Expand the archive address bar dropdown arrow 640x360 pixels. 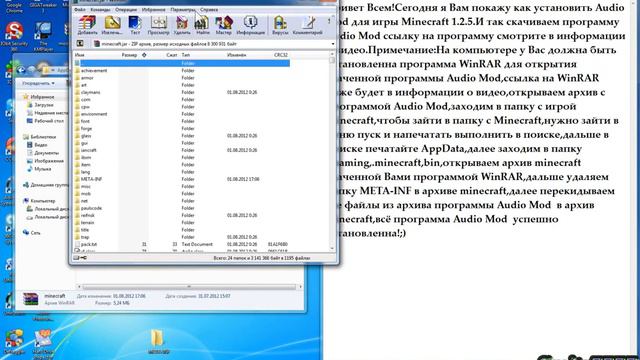pyautogui.click(x=333, y=44)
